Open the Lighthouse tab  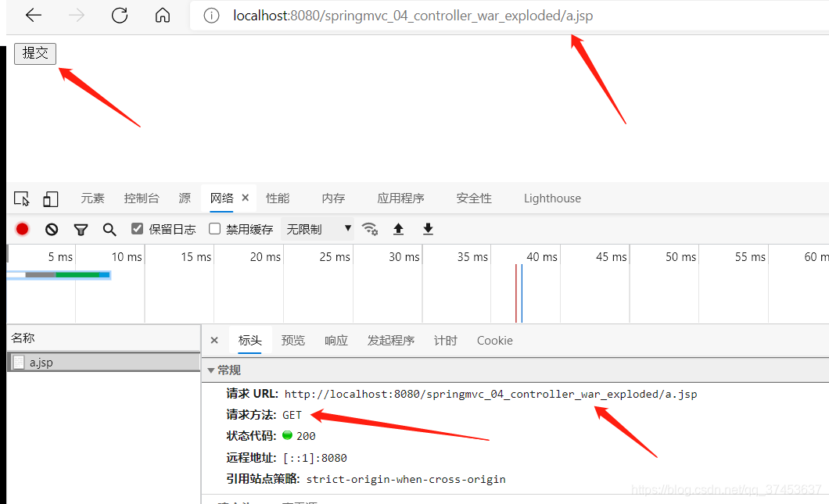click(552, 198)
